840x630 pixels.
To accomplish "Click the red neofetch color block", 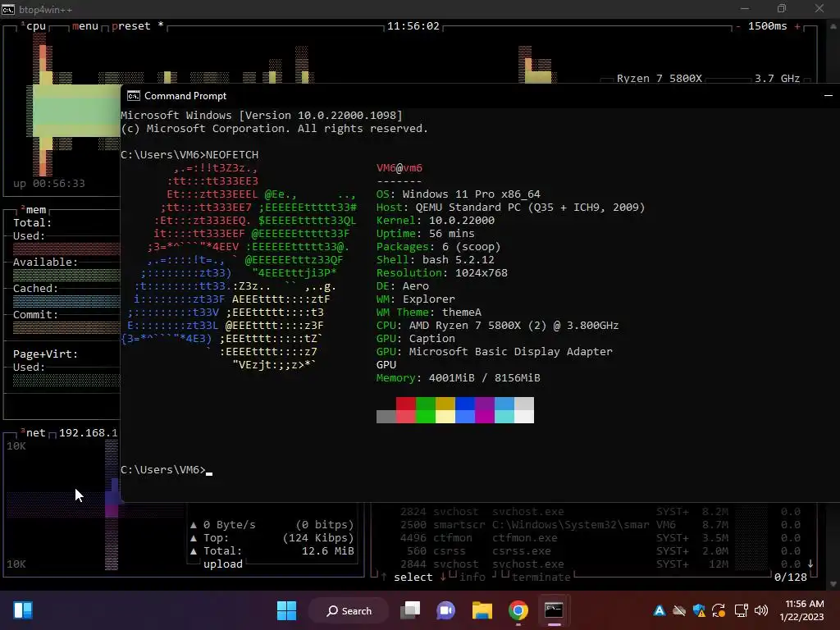I will 405,404.
